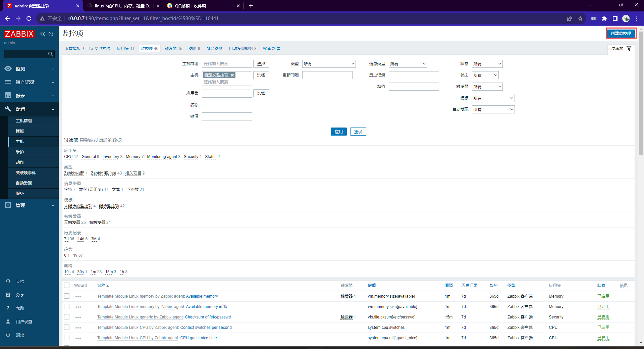Image resolution: width=644 pixels, height=349 pixels.
Task: Tick the select-all checkbox in table header
Action: [67, 285]
